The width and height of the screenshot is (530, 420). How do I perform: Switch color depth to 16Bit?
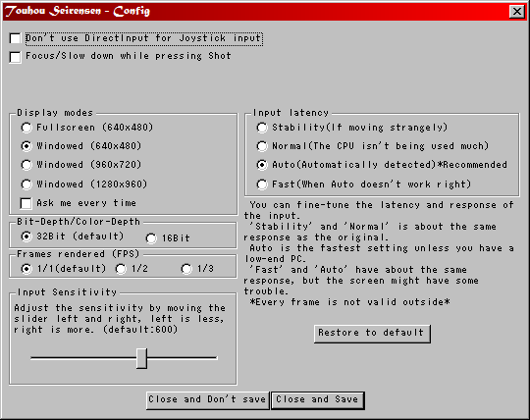151,238
